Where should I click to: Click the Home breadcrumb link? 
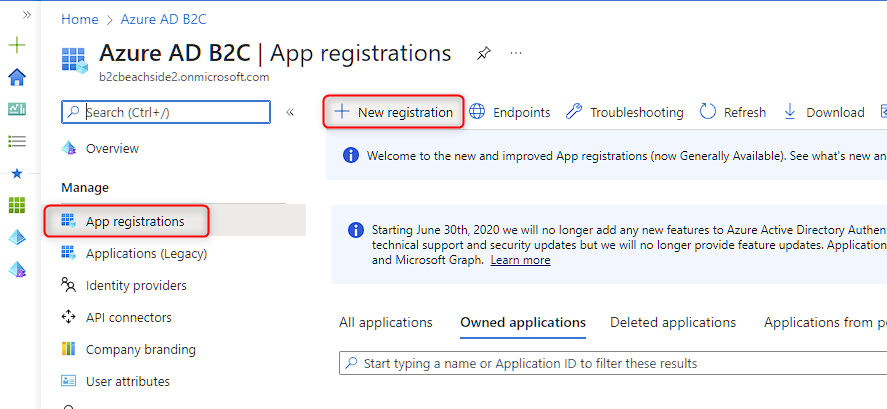click(80, 19)
